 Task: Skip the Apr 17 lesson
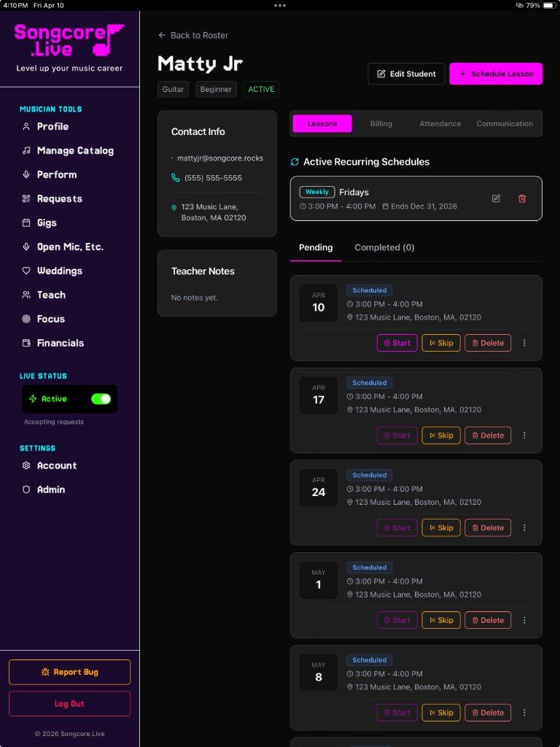[441, 436]
